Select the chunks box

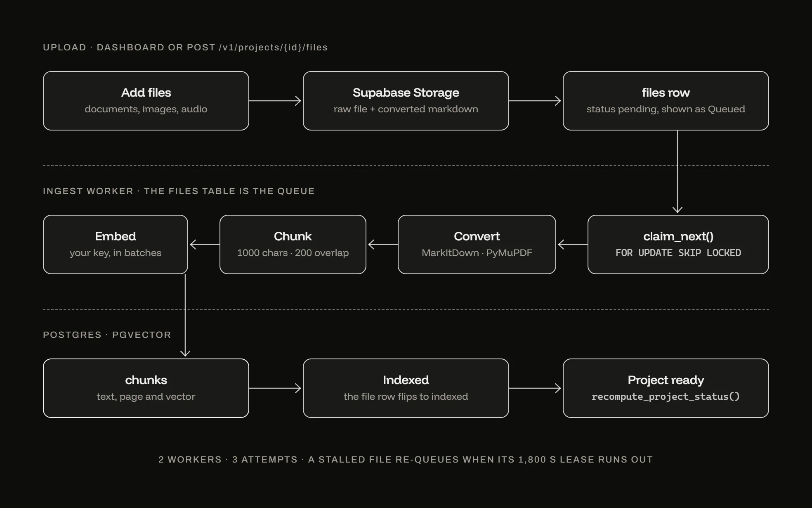coord(146,388)
